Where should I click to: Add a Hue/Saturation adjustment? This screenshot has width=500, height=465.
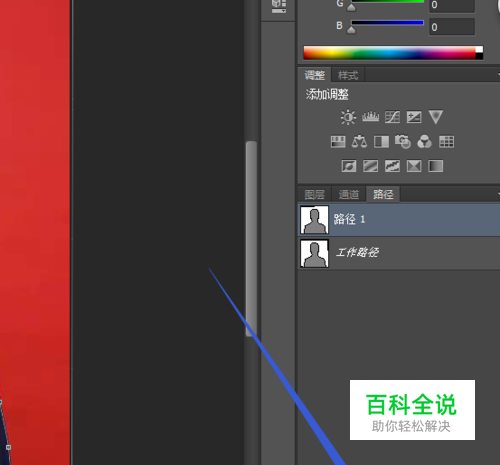(x=338, y=142)
